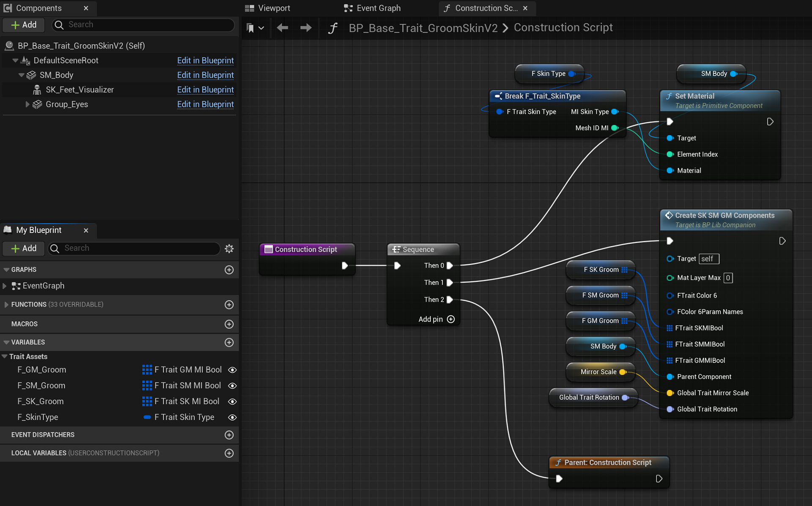The width and height of the screenshot is (812, 506).
Task: Click Add button in My Blueprint panel
Action: tap(24, 249)
